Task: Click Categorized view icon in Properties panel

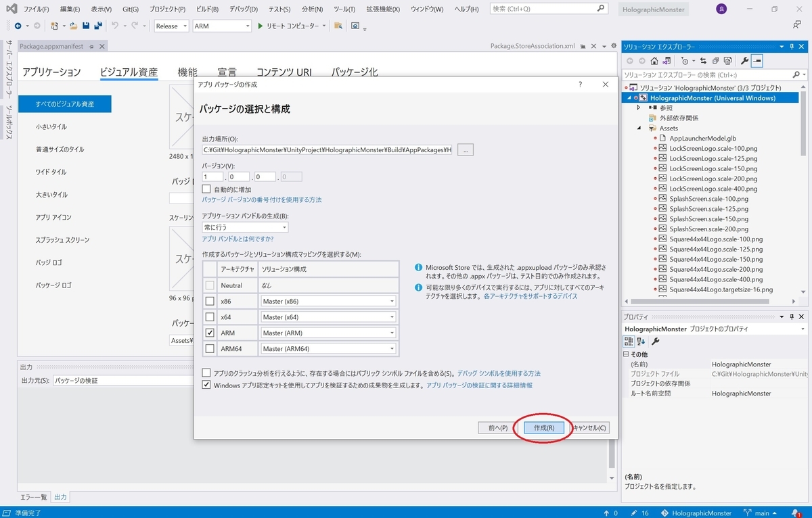Action: (x=629, y=341)
